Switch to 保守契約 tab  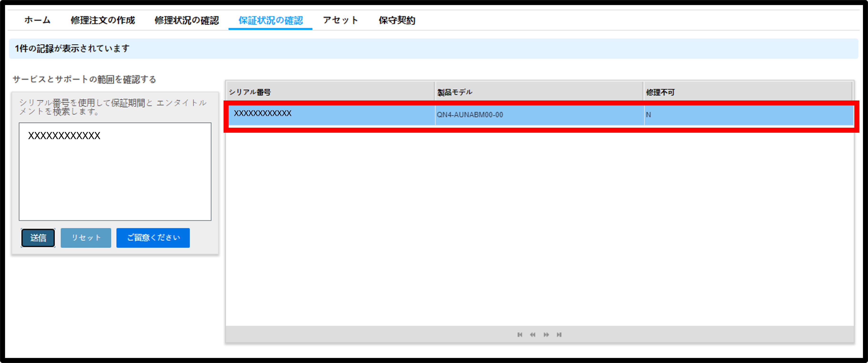click(397, 20)
